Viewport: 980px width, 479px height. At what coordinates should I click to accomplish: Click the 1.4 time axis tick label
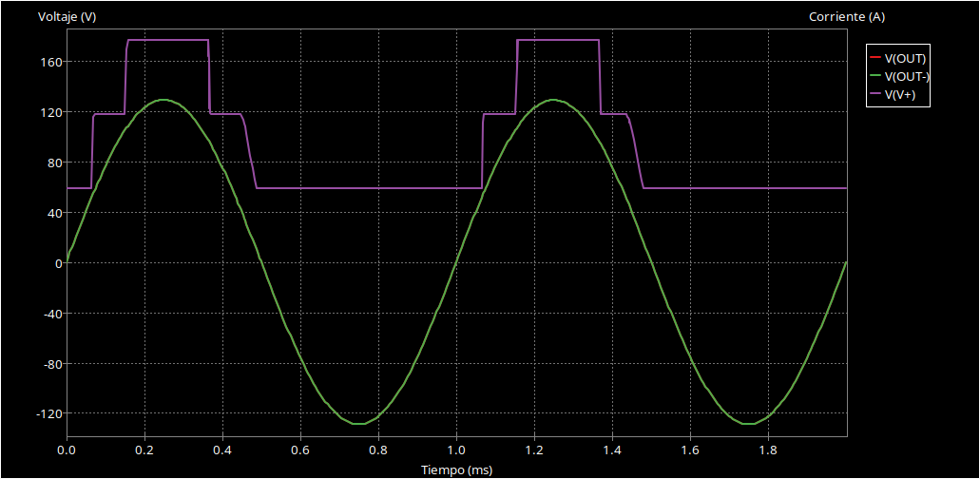pos(612,450)
